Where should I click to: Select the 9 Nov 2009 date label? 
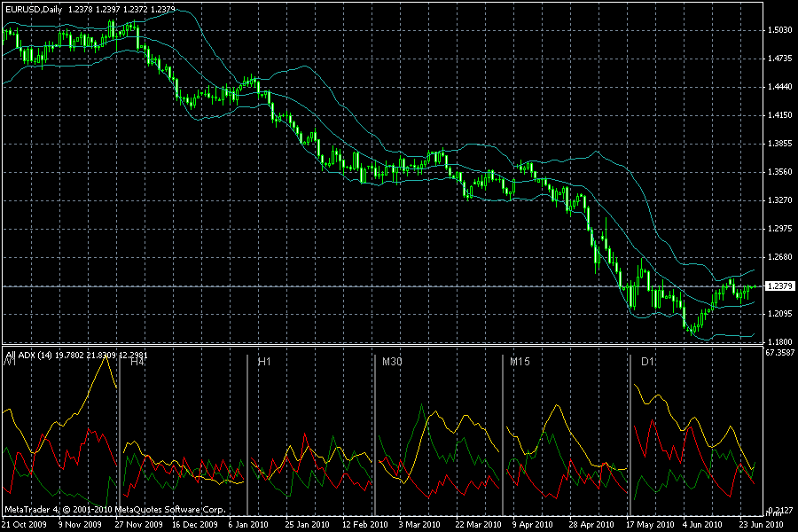click(80, 524)
